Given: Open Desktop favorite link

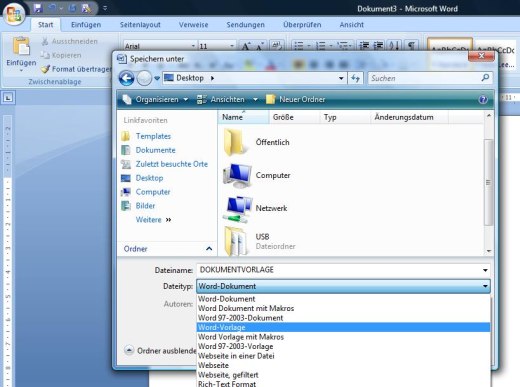Looking at the screenshot, I should point(149,178).
